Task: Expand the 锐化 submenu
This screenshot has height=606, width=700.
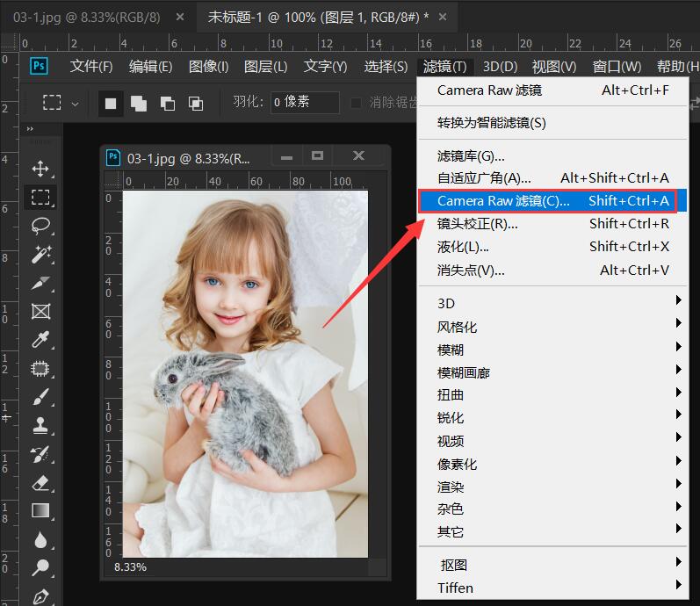Action: 552,417
